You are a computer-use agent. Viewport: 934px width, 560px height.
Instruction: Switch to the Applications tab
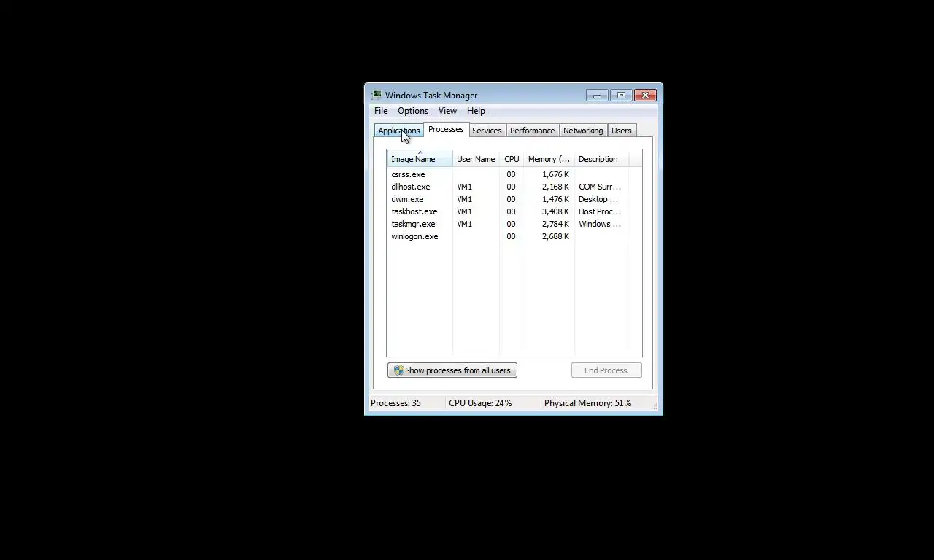click(399, 131)
